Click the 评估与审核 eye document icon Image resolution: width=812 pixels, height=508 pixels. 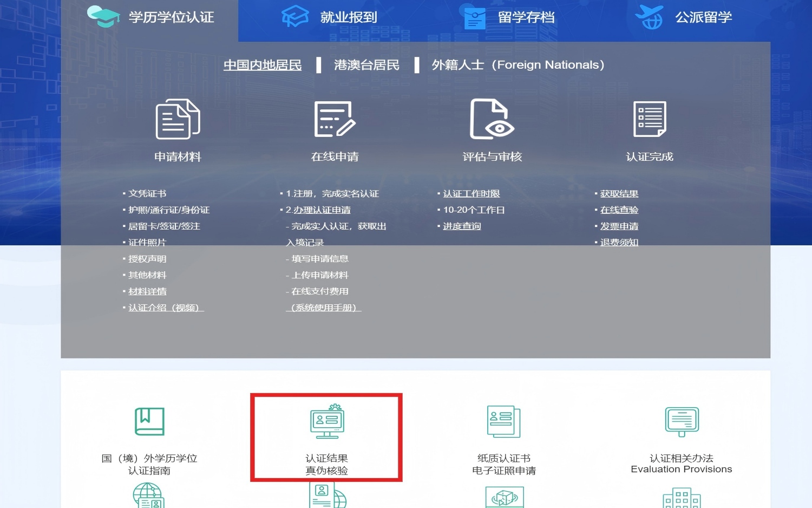tap(492, 119)
